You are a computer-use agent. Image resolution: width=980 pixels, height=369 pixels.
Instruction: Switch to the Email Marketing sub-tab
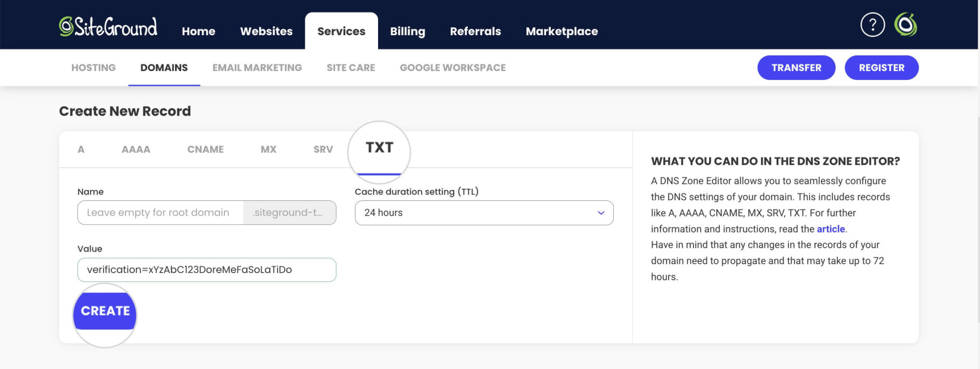[x=257, y=67]
